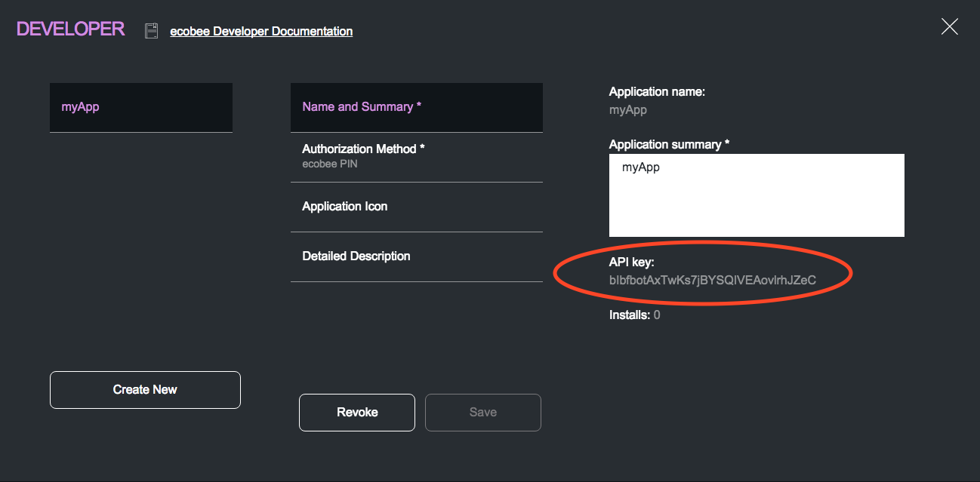Select myApp in the applications list
The image size is (980, 482).
(x=141, y=107)
